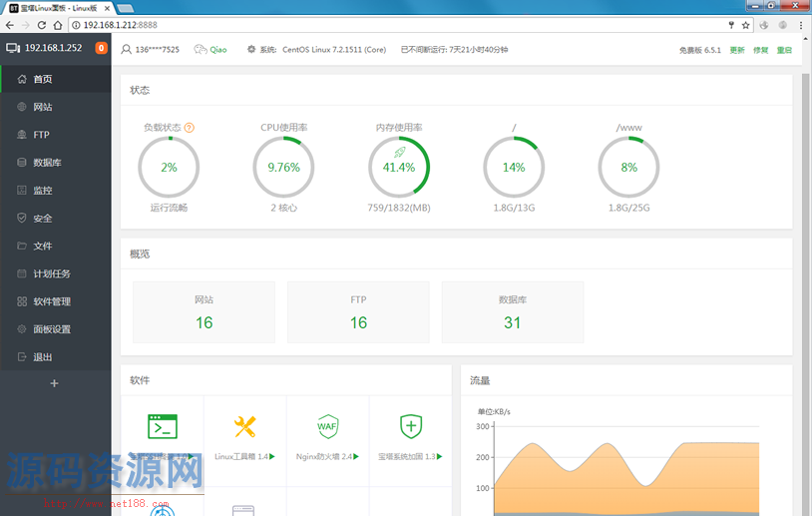This screenshot has width=812, height=516.
Task: Click the 1.8G/25G disk usage text
Action: click(628, 208)
